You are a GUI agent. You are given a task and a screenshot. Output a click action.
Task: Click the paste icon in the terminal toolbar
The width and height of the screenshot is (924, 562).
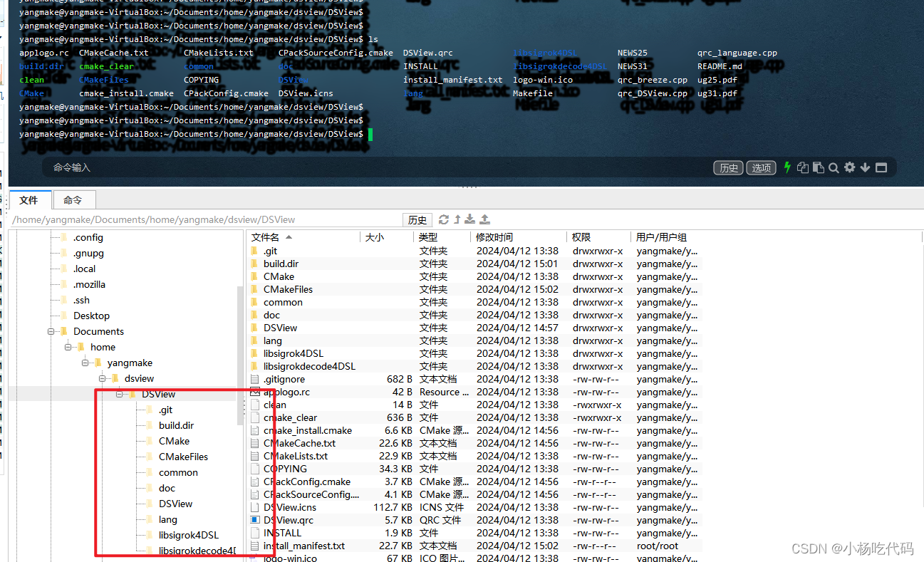coord(818,167)
